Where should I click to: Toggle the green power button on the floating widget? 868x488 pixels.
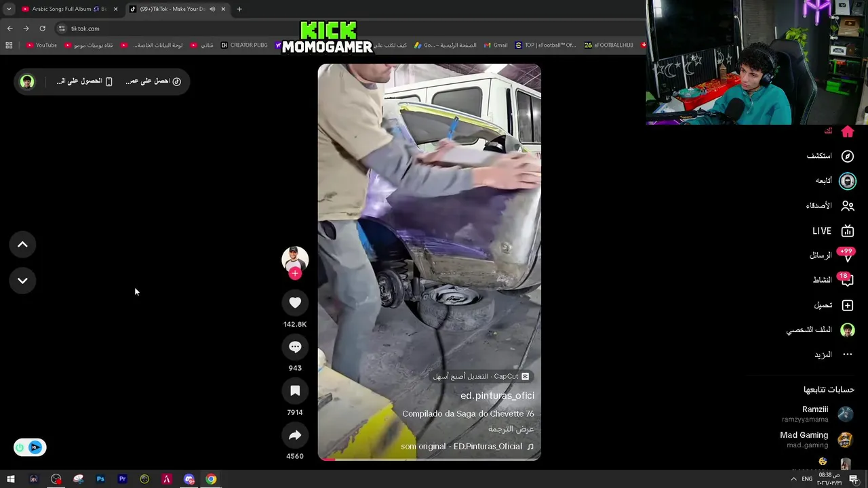coord(20,447)
